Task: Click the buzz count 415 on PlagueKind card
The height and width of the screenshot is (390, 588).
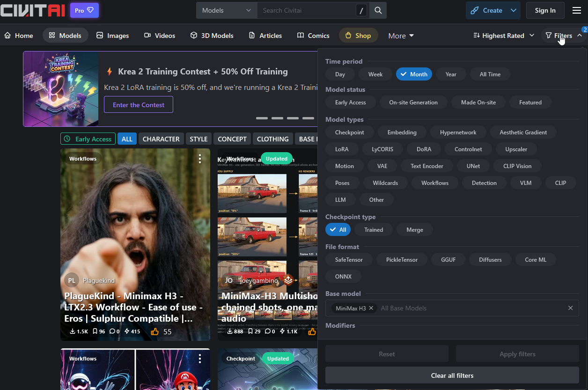Action: (x=132, y=331)
